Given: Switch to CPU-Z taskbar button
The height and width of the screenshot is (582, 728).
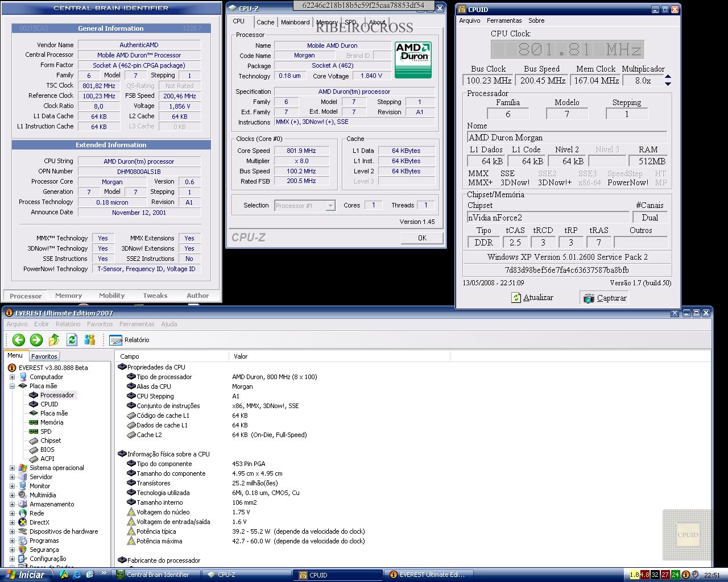Looking at the screenshot, I should (x=247, y=575).
